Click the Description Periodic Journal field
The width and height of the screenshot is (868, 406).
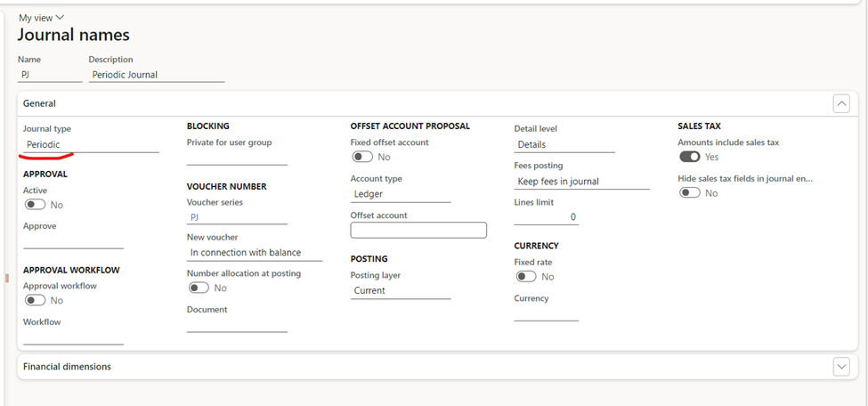157,75
